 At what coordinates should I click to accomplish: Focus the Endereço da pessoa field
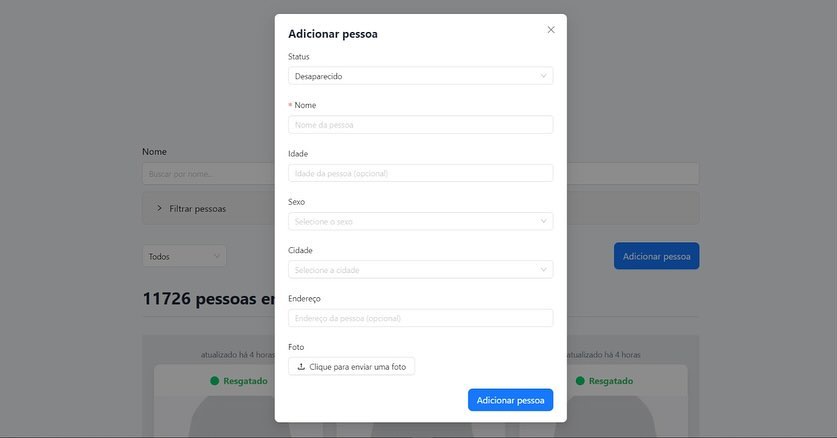421,318
